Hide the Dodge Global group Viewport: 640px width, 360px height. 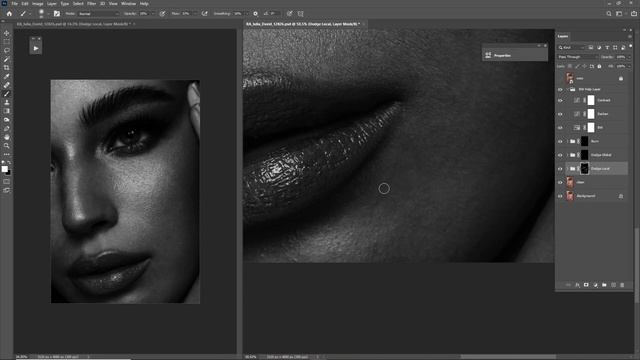pyautogui.click(x=560, y=155)
